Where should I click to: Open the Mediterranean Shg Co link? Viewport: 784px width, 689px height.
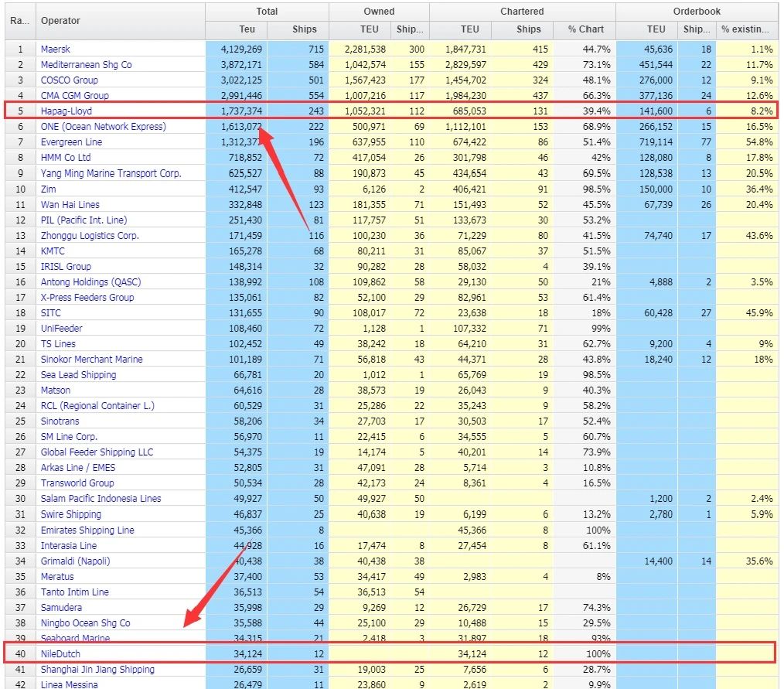point(86,64)
